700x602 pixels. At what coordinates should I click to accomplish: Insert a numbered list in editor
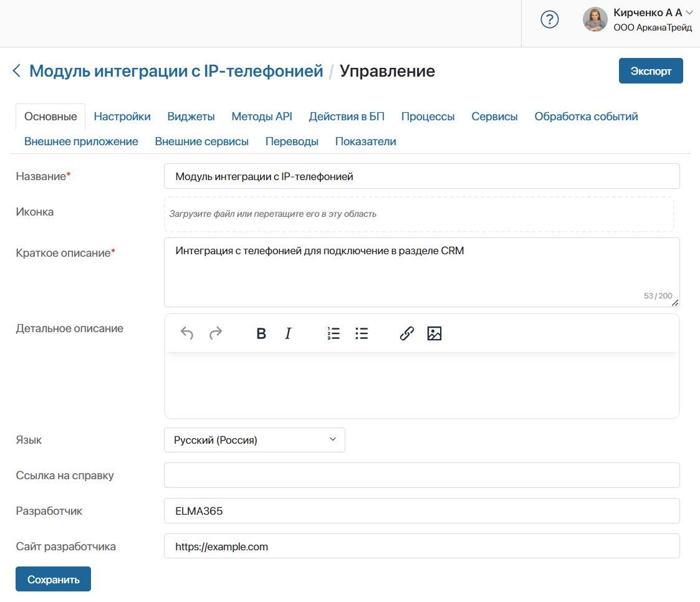click(x=333, y=333)
